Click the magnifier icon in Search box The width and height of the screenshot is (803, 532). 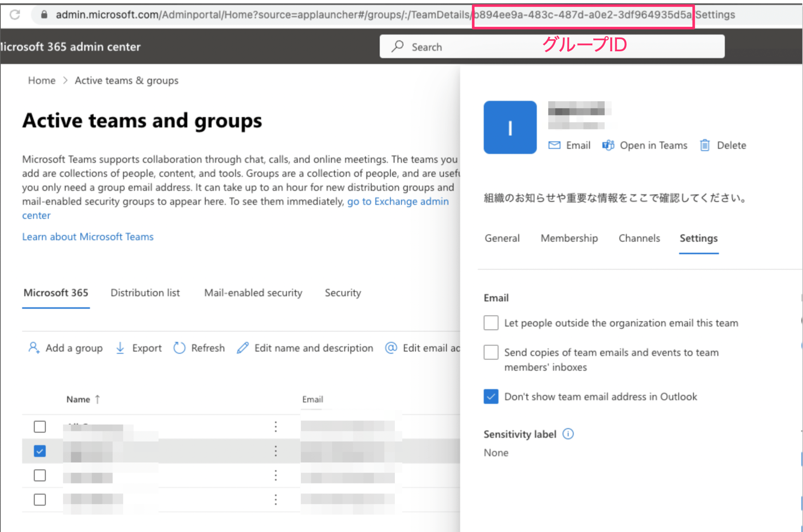pos(397,46)
